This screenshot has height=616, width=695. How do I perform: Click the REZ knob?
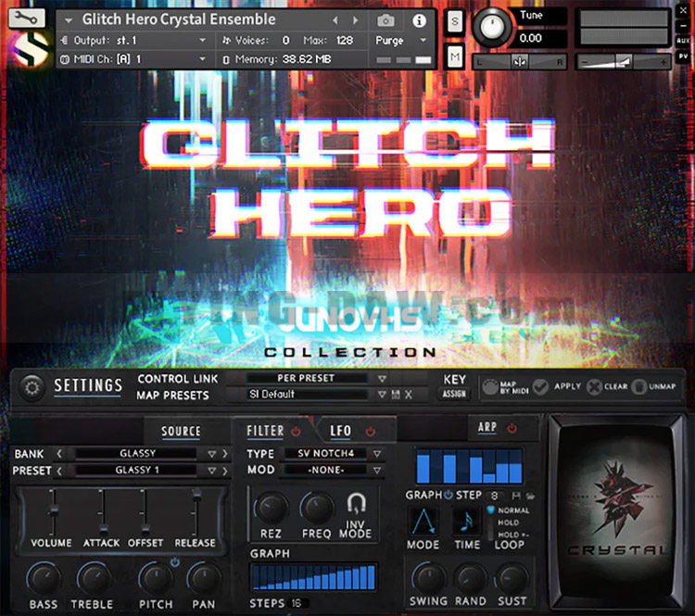tap(271, 509)
